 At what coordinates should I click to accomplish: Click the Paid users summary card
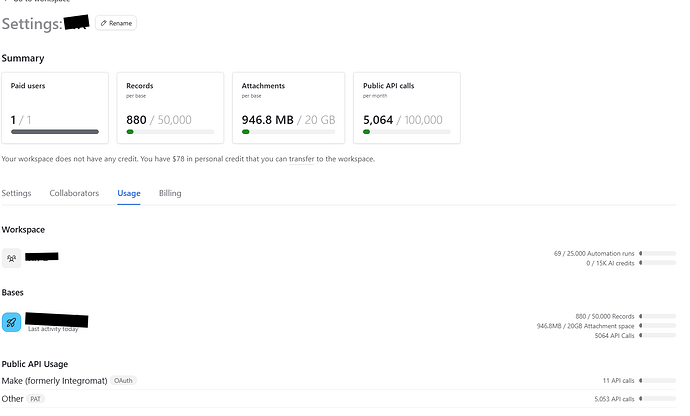click(x=55, y=108)
